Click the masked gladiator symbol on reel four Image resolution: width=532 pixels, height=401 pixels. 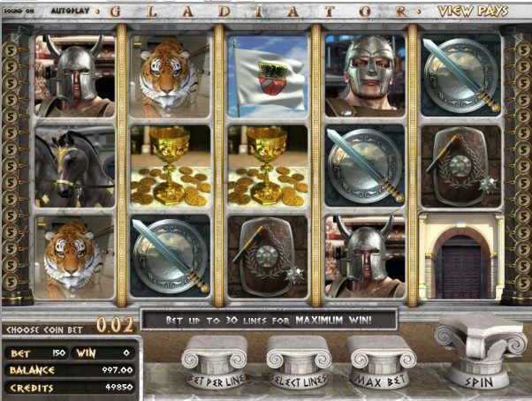[x=365, y=76]
